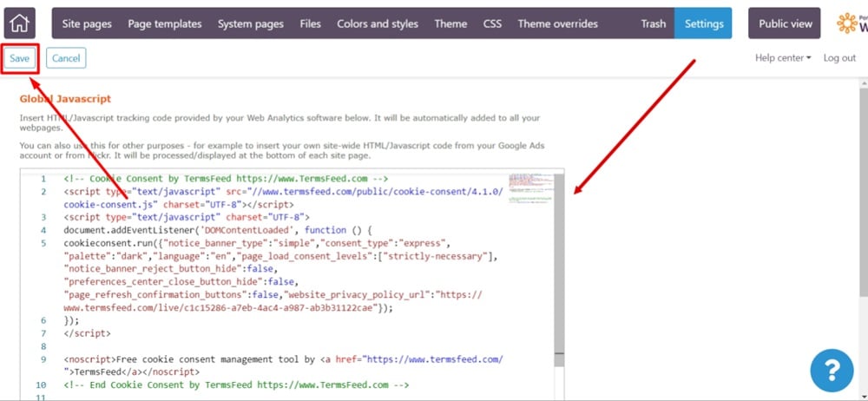This screenshot has height=401, width=868.
Task: Select the Theme tab
Action: click(x=450, y=23)
